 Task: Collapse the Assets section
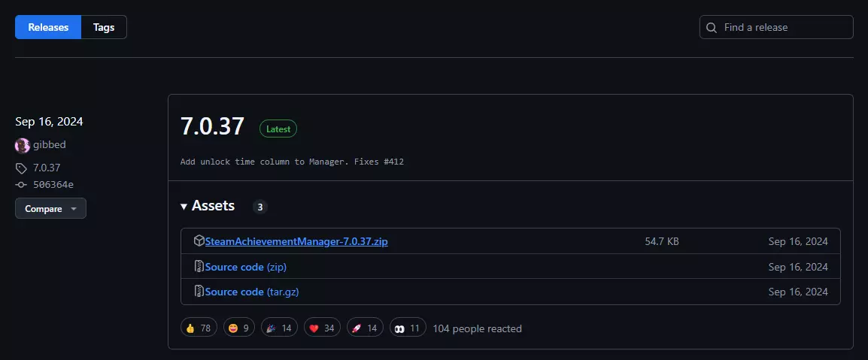(x=208, y=206)
